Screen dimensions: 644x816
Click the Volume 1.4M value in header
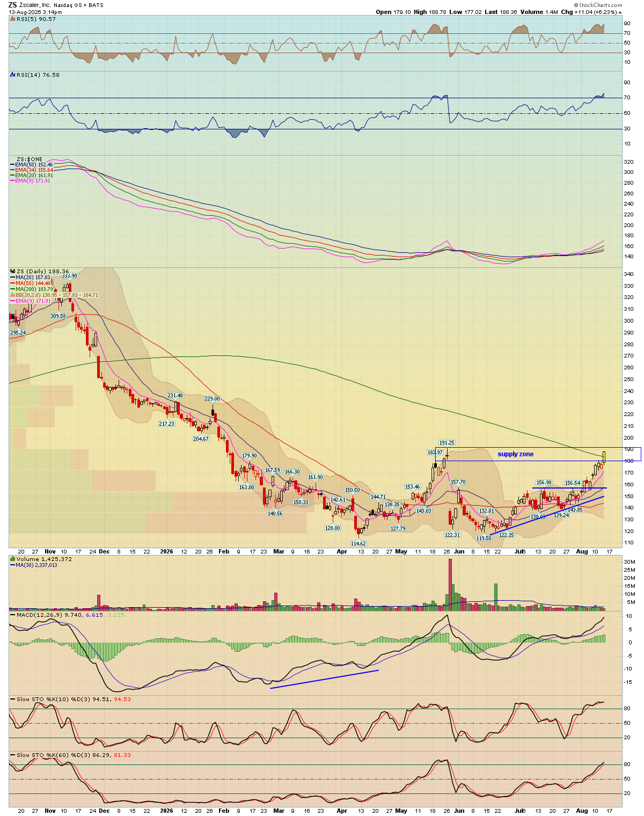[539, 12]
